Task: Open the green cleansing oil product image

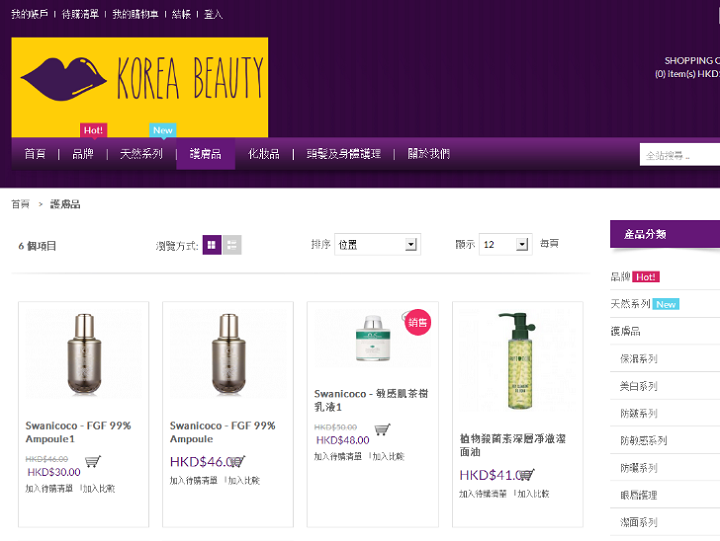Action: [518, 361]
